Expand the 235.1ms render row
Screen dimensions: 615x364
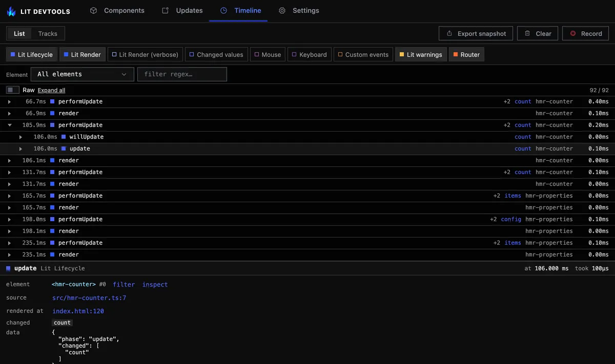coord(9,255)
